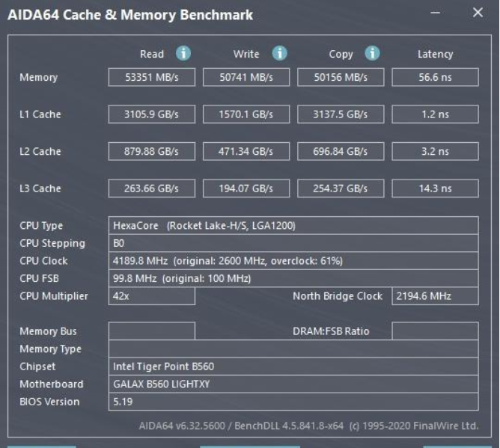Select the Memory write 50741 MB/s field

tap(246, 77)
